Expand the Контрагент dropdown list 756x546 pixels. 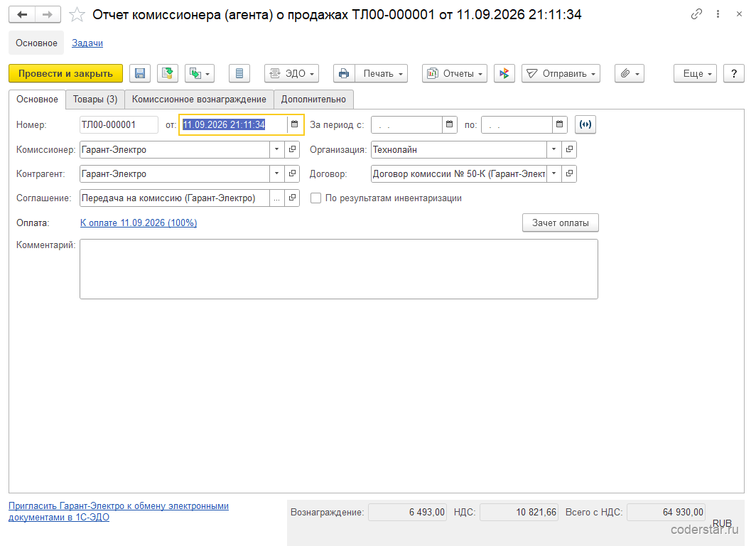click(277, 173)
